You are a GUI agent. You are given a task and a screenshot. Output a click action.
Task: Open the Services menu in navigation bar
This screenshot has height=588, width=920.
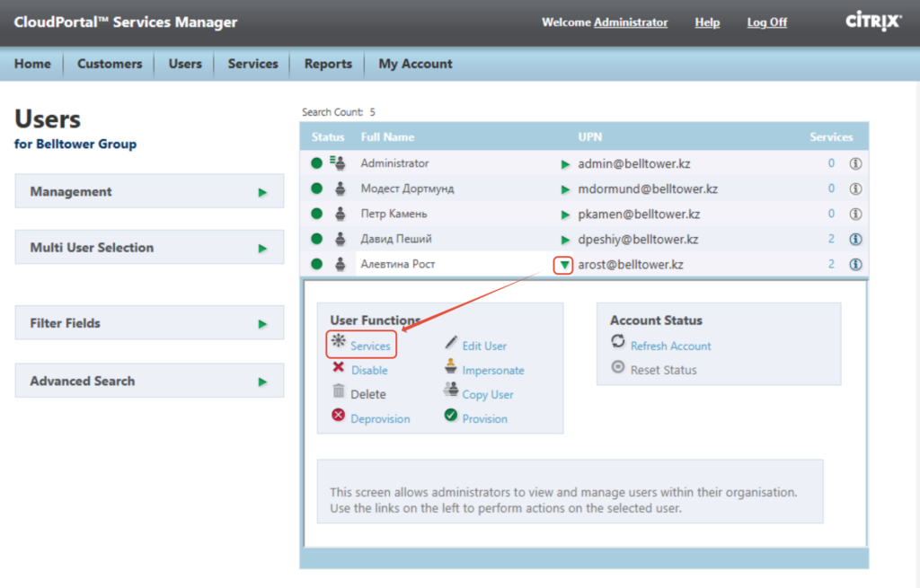coord(252,64)
